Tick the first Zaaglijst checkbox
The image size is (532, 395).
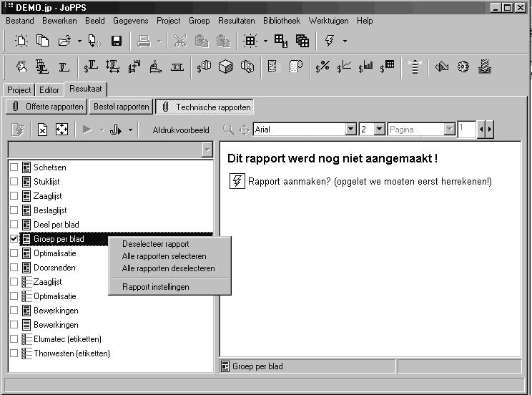(x=14, y=195)
